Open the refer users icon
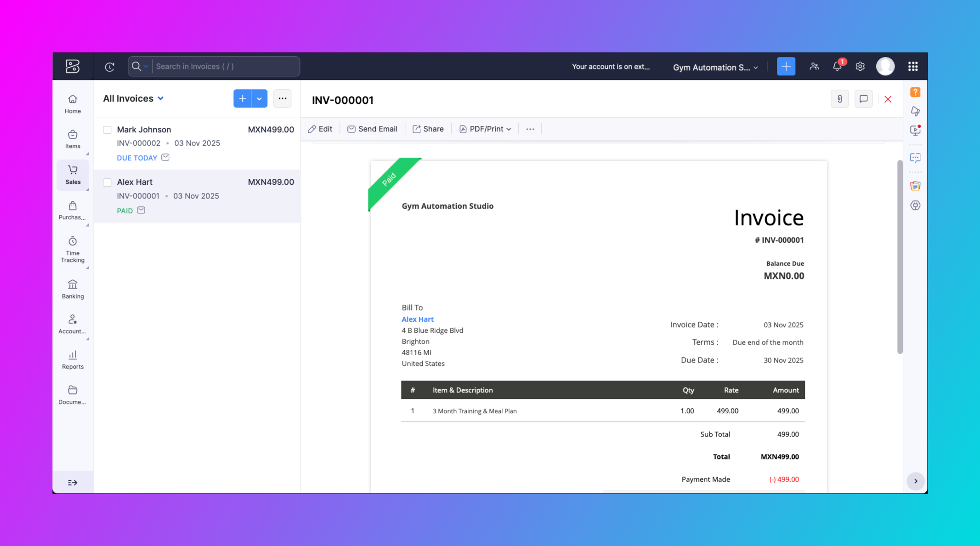This screenshot has height=546, width=980. click(x=814, y=67)
